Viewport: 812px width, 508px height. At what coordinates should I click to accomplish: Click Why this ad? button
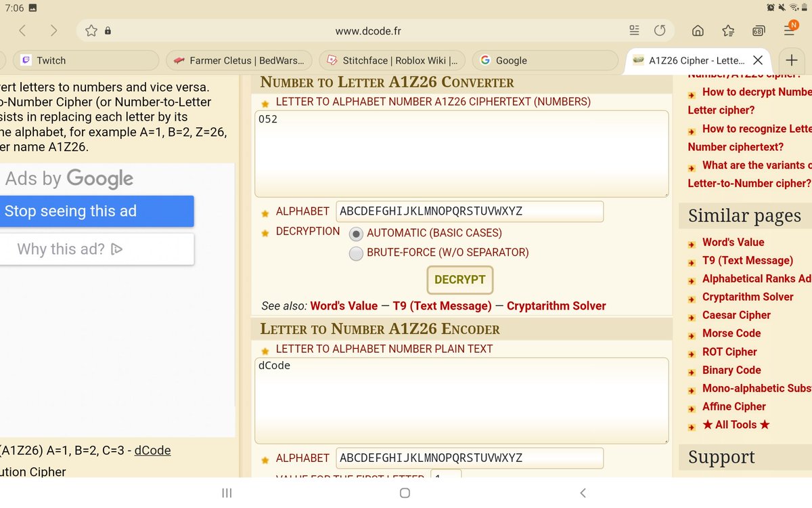pyautogui.click(x=97, y=249)
